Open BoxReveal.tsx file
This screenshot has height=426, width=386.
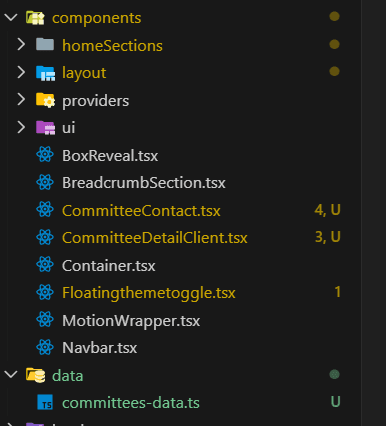[x=110, y=156]
